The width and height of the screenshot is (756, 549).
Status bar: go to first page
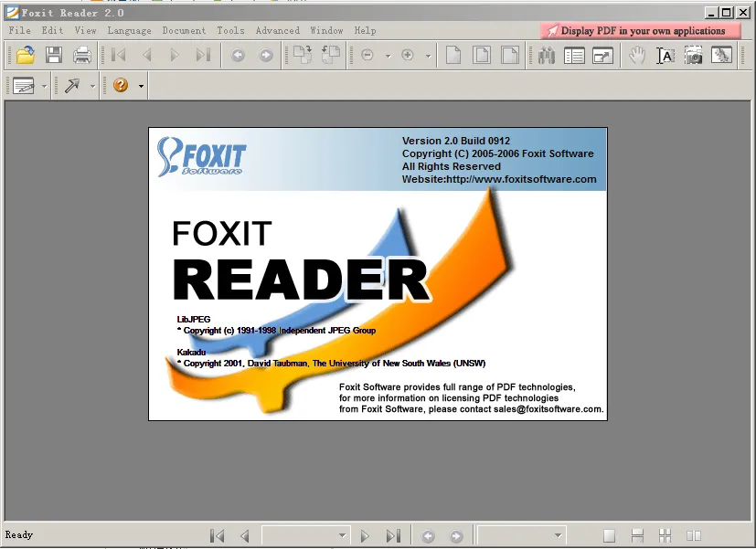217,535
